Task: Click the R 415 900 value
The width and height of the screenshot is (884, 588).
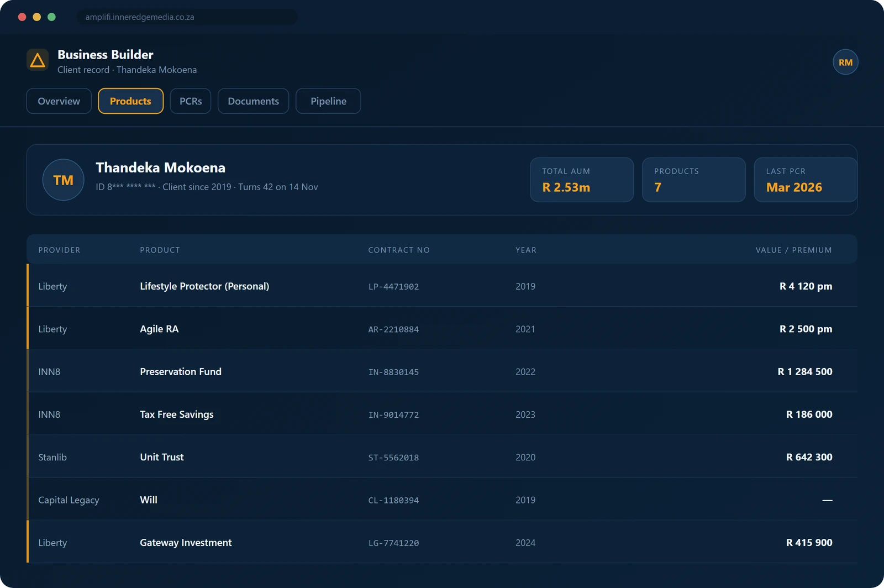Action: (809, 543)
